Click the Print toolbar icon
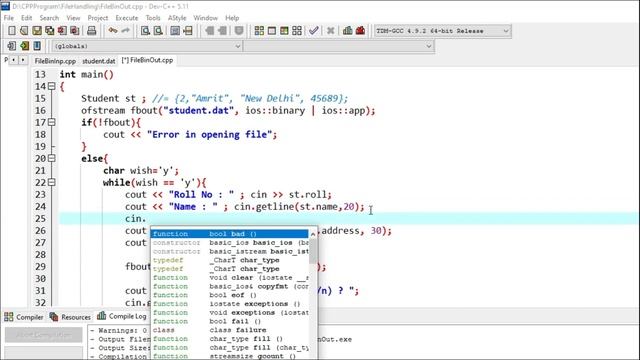 click(91, 31)
